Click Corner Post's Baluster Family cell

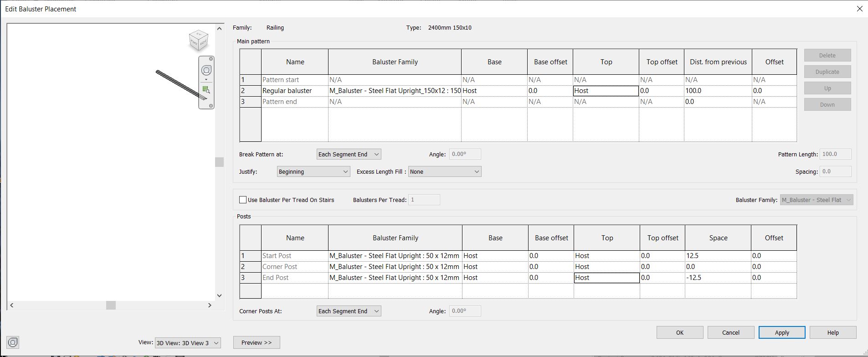point(395,267)
